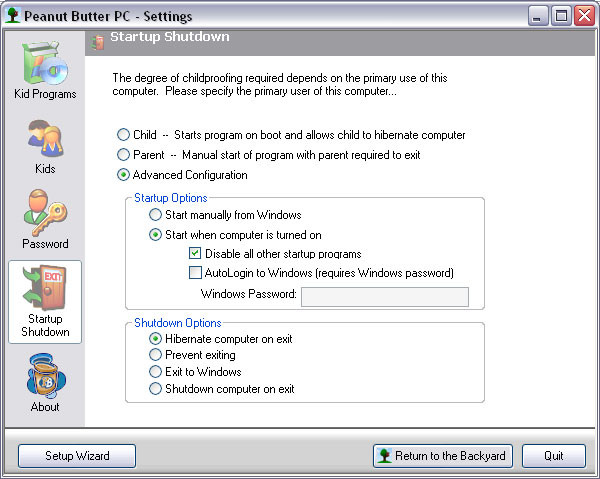Minimize the Settings window
Viewport: 600px width, 479px height.
point(538,16)
